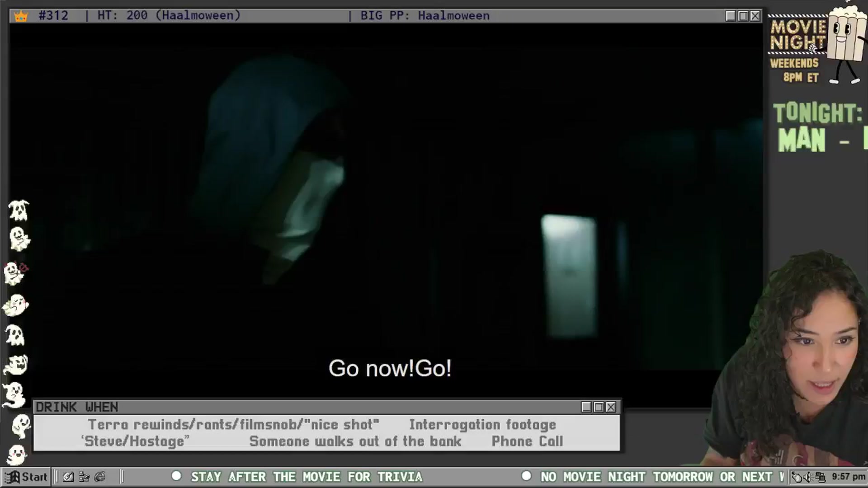Click the bright doorway in the movie
This screenshot has height=488, width=868.
[569, 277]
